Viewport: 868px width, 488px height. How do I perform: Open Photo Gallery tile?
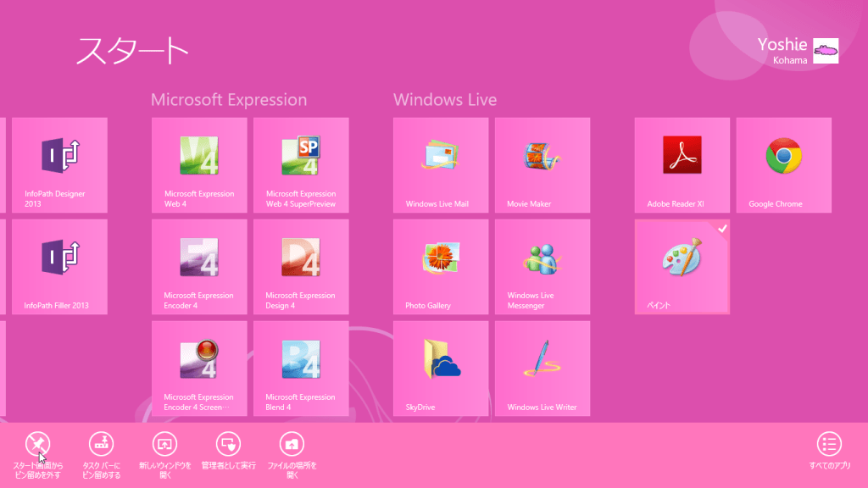coord(441,267)
